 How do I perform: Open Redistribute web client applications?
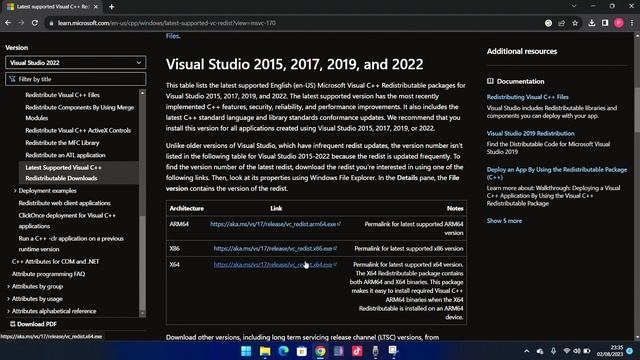tap(64, 203)
